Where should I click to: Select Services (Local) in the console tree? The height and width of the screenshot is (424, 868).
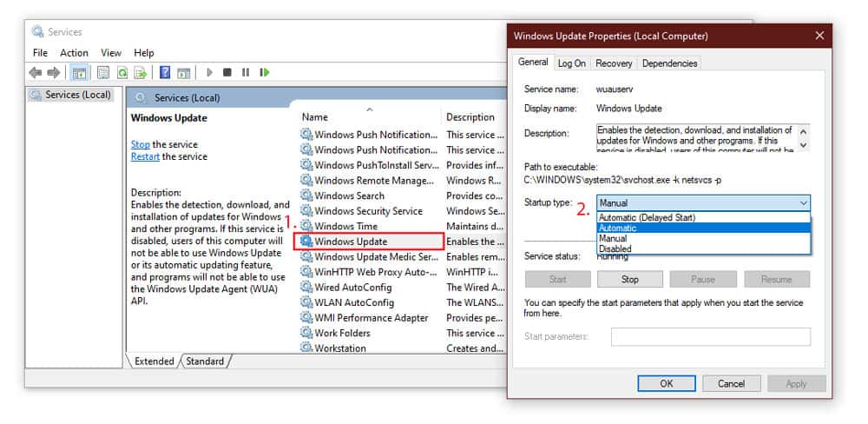[77, 95]
